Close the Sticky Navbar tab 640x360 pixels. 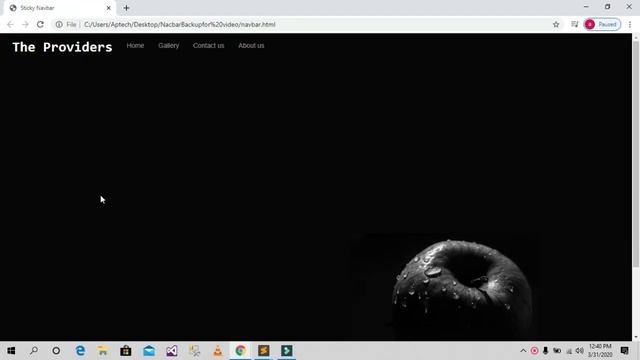pos(109,8)
